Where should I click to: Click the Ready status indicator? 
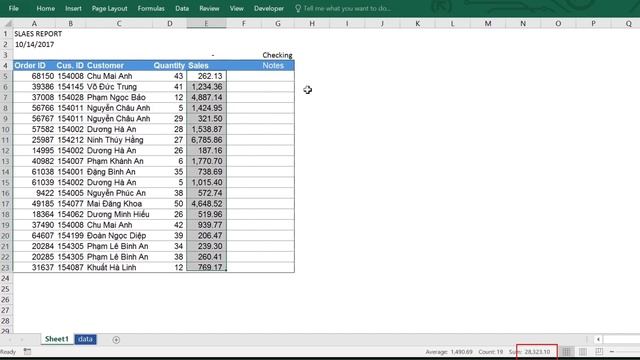coord(8,352)
